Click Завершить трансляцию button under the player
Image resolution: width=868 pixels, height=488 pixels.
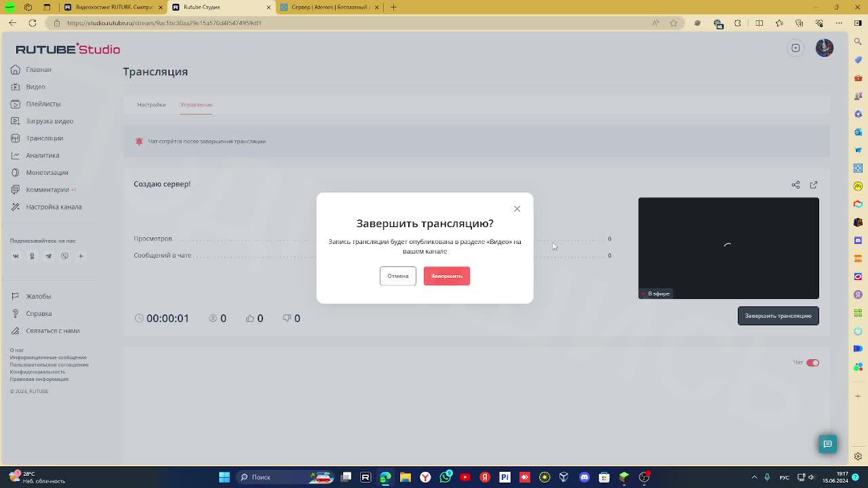click(x=778, y=316)
